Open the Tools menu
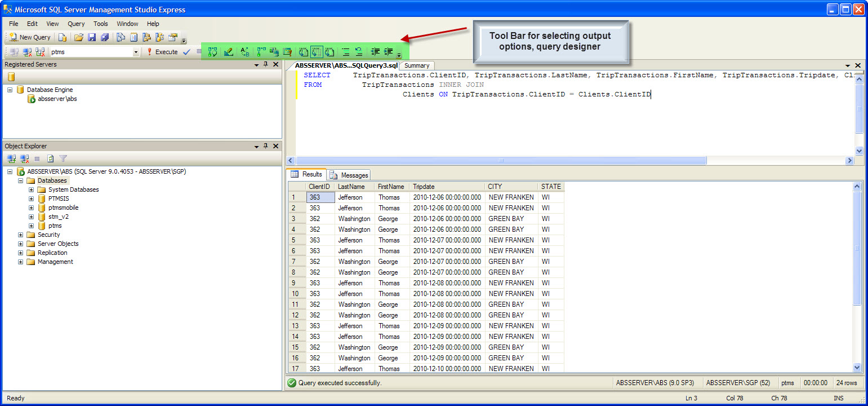The image size is (868, 406). [101, 24]
